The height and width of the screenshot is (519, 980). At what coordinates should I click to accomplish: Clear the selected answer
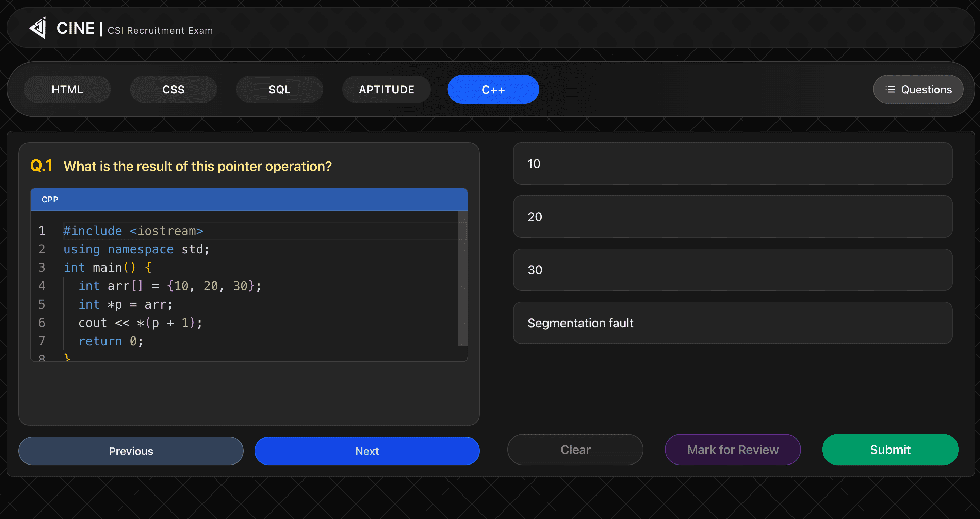click(x=575, y=450)
